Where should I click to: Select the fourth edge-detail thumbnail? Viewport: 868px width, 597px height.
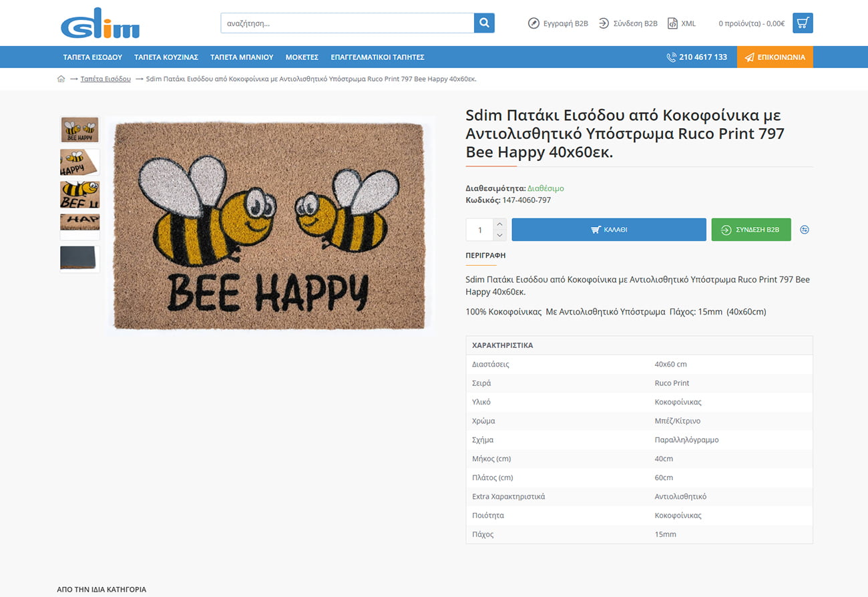pos(79,226)
